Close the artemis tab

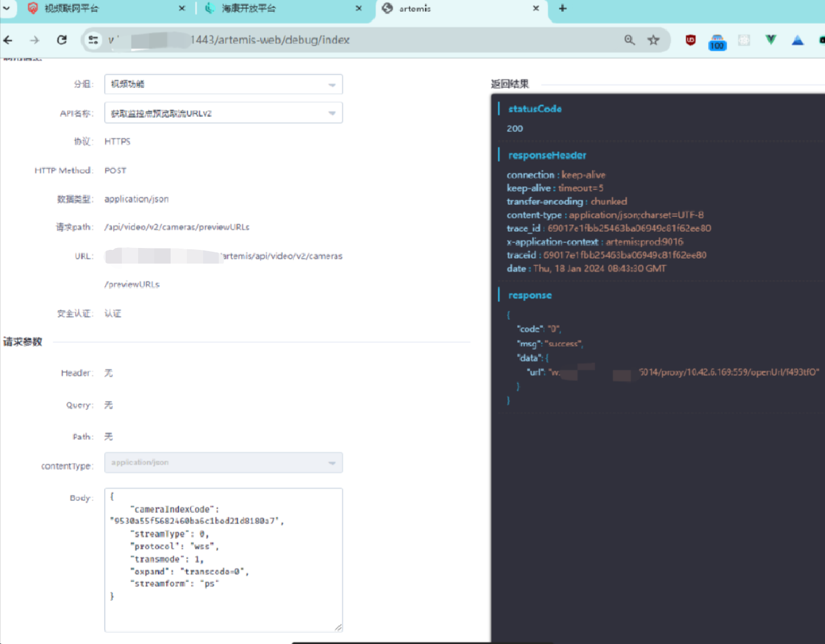[536, 8]
